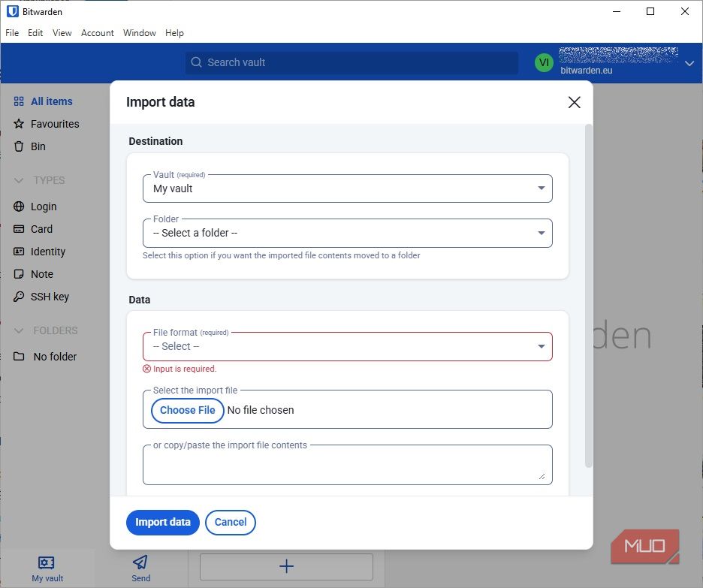
Task: Click the bitwarden.eu server label
Action: coord(587,71)
